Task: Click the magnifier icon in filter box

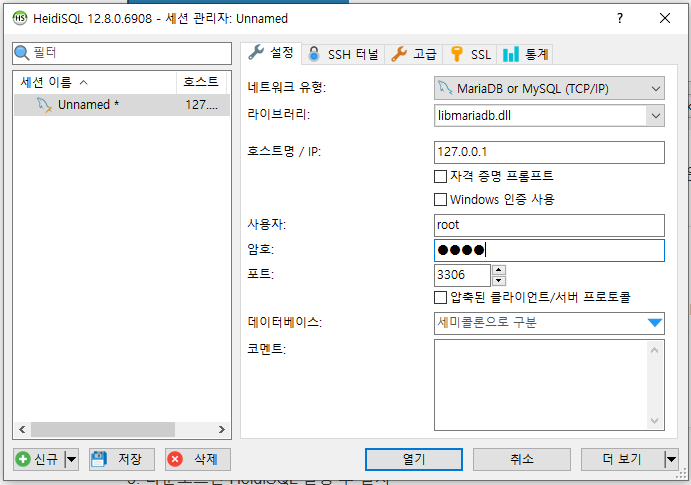Action: pos(22,53)
